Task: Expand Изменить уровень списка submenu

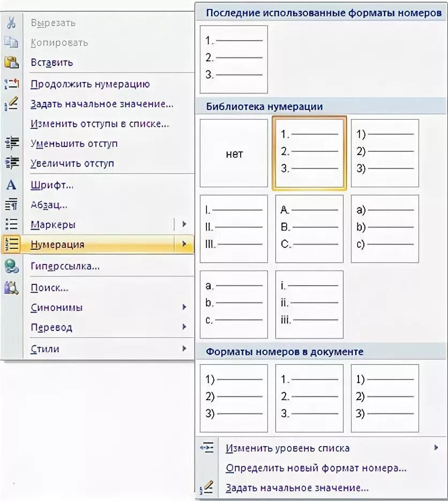Action: (x=436, y=448)
